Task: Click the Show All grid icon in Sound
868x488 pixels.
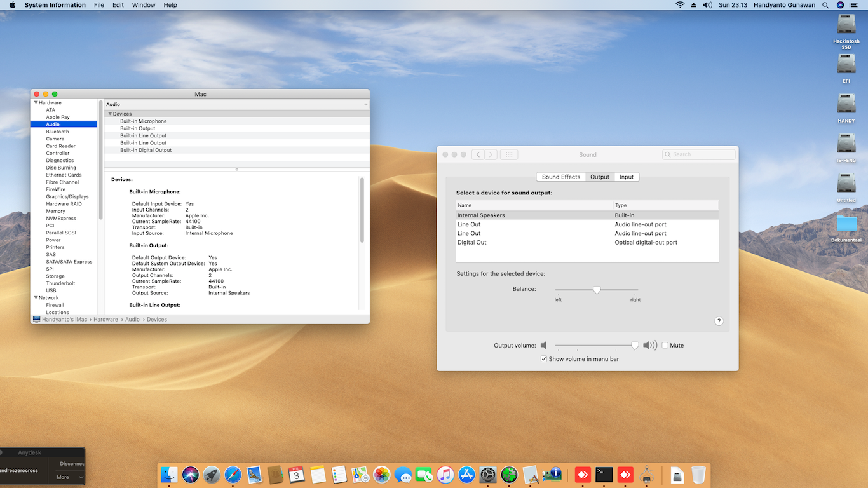Action: tap(509, 154)
